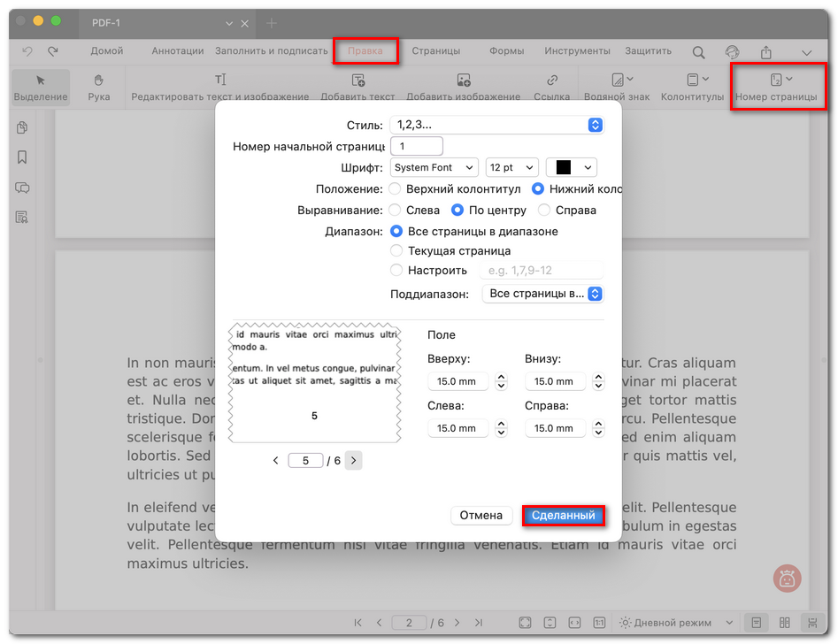Confirm with the Сделанный button

(563, 515)
